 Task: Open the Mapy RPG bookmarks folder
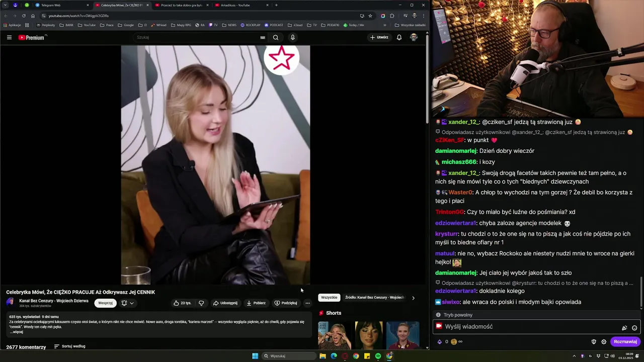tap(181, 25)
